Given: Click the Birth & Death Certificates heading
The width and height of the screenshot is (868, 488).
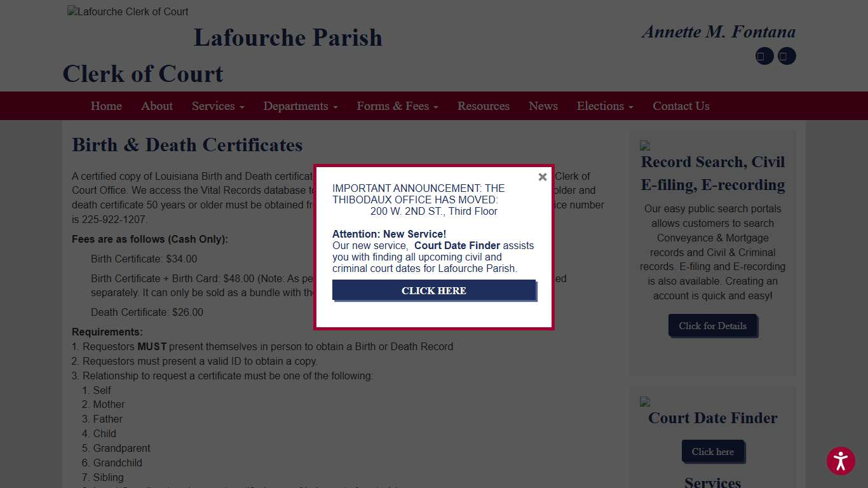Looking at the screenshot, I should point(187,145).
